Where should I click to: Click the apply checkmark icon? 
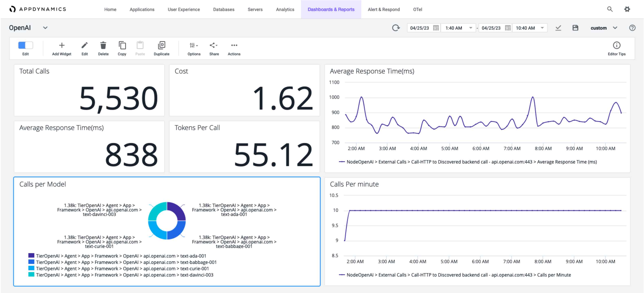[558, 28]
